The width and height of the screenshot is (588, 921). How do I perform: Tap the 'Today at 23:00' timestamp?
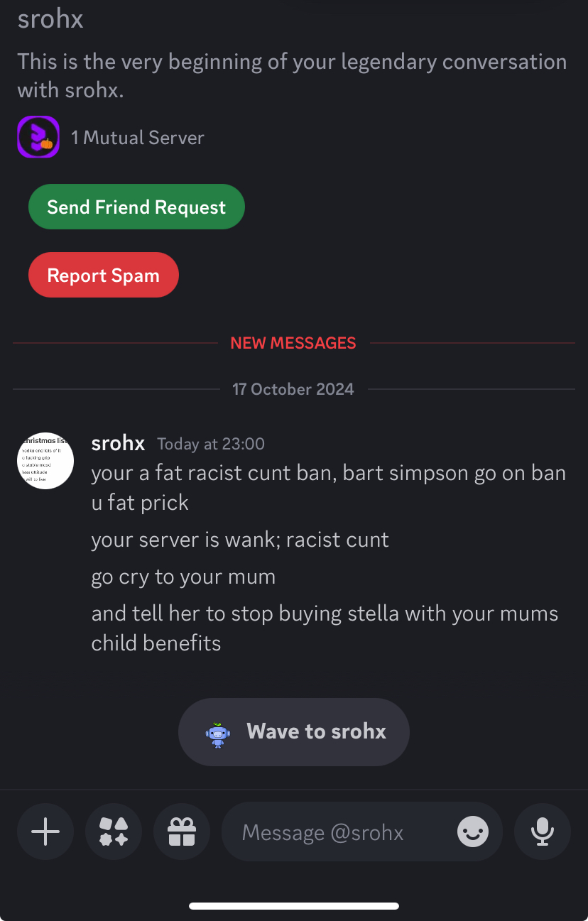[211, 445]
